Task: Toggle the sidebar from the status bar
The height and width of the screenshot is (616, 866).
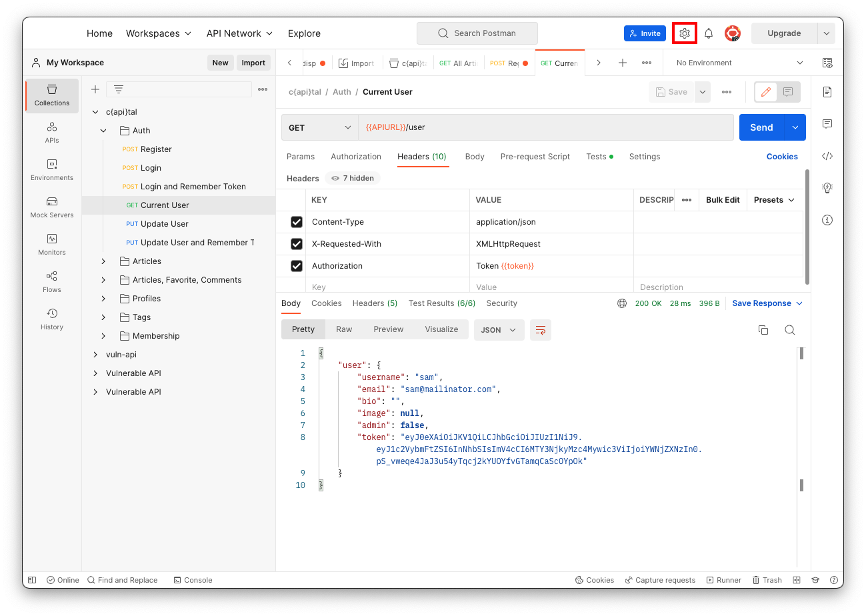Action: tap(32, 580)
